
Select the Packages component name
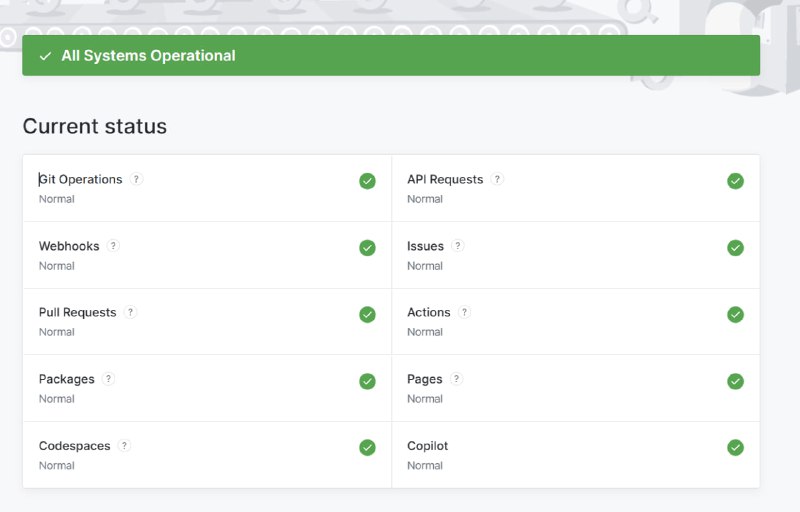tap(67, 379)
